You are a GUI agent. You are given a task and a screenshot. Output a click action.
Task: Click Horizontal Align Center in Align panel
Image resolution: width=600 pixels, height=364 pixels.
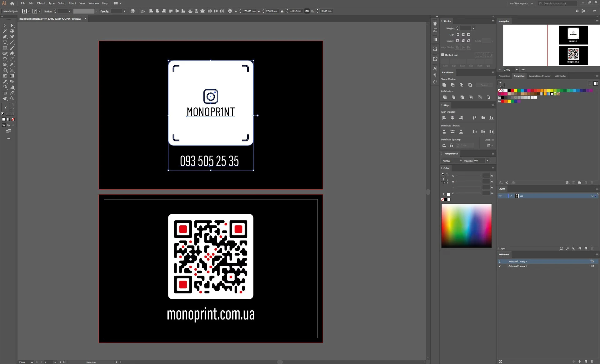452,118
